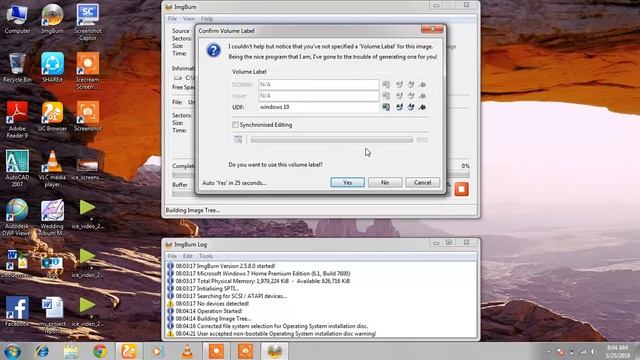Select log line 'Initialising SPTI...'

click(x=207, y=289)
